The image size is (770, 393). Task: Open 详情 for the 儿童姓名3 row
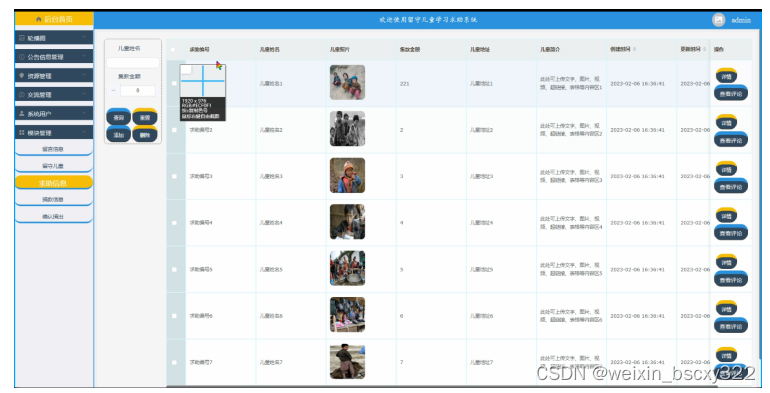[726, 169]
